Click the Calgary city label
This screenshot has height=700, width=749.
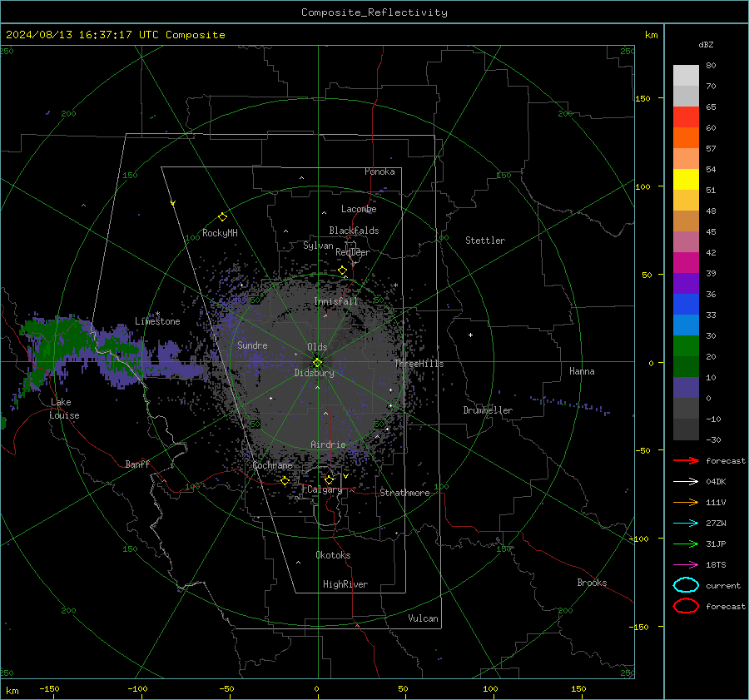tap(325, 489)
